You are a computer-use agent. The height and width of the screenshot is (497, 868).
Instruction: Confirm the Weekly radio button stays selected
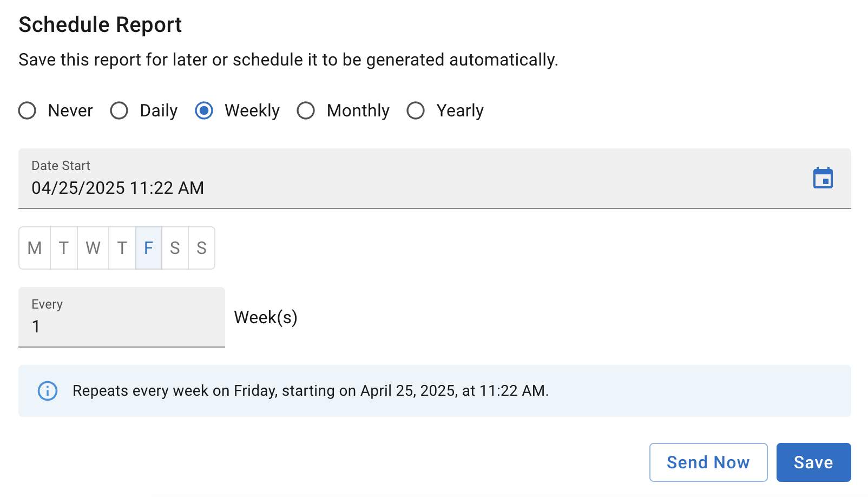pyautogui.click(x=203, y=110)
